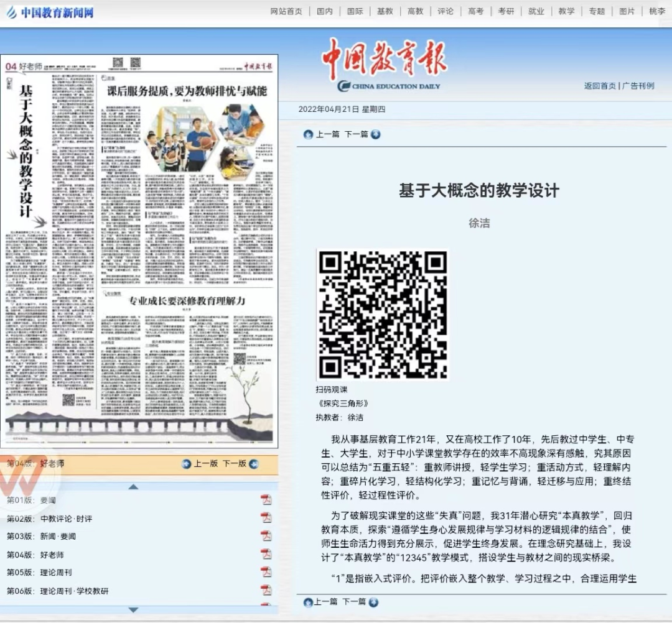This screenshot has width=672, height=623.
Task: Click top 上一篇 previous article arrow icon
Action: point(308,134)
